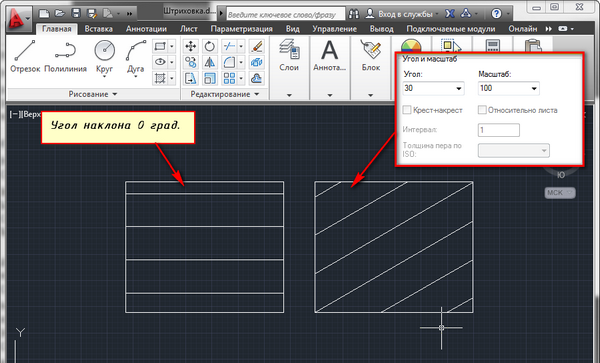
Task: Switch to the Лист tab
Action: [189, 29]
